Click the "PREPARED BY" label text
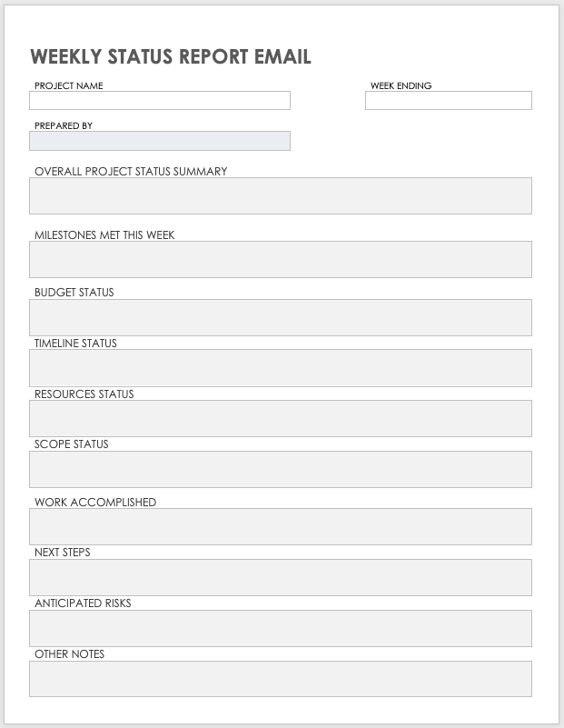Screen dimensions: 564x728 [64, 125]
